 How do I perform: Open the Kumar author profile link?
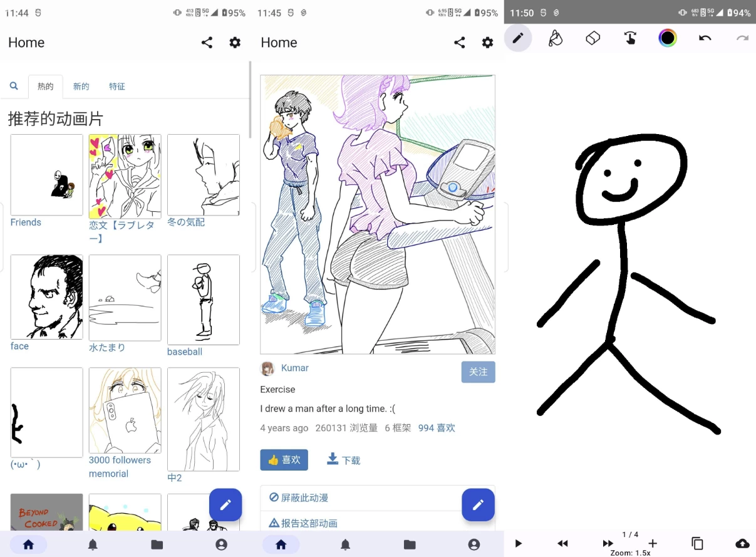point(294,368)
